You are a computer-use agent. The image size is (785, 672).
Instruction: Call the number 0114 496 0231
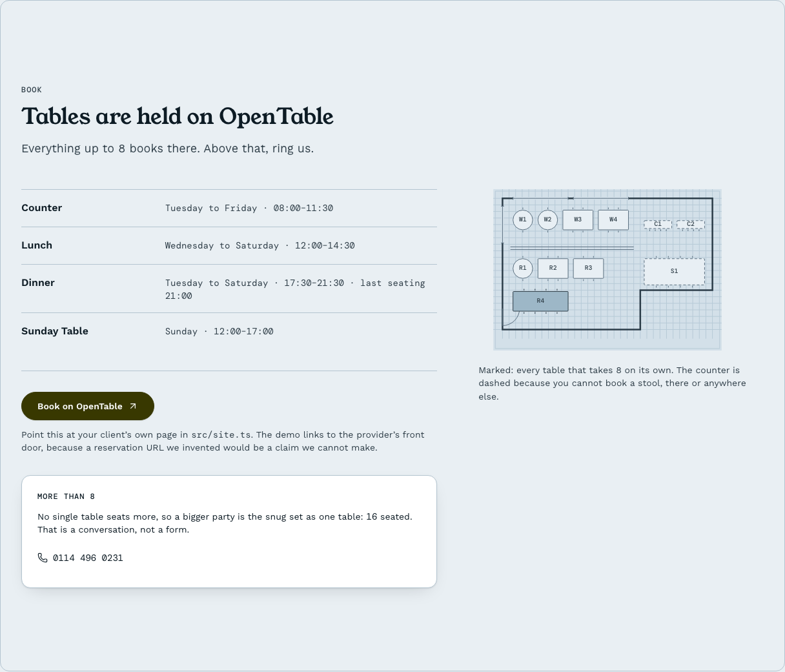click(88, 558)
